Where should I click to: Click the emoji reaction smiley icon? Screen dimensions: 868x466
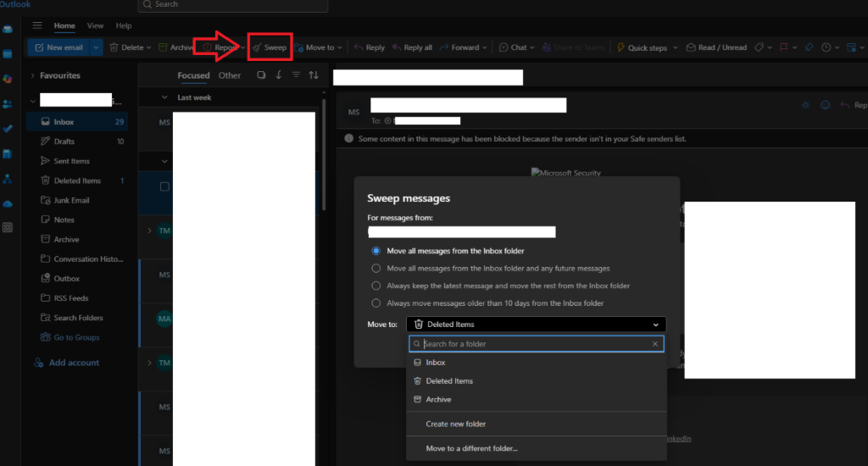(826, 105)
